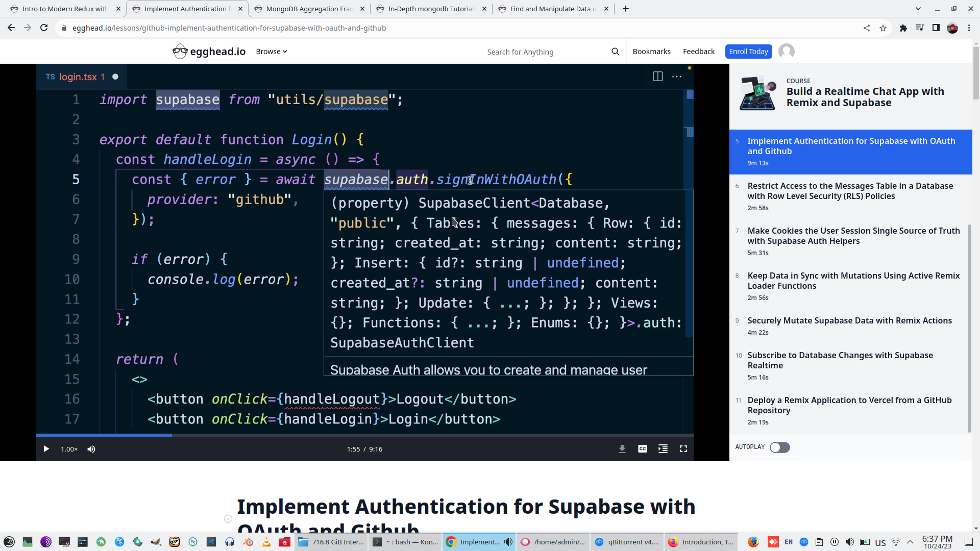Change playback speed 1.00× selector

[69, 449]
